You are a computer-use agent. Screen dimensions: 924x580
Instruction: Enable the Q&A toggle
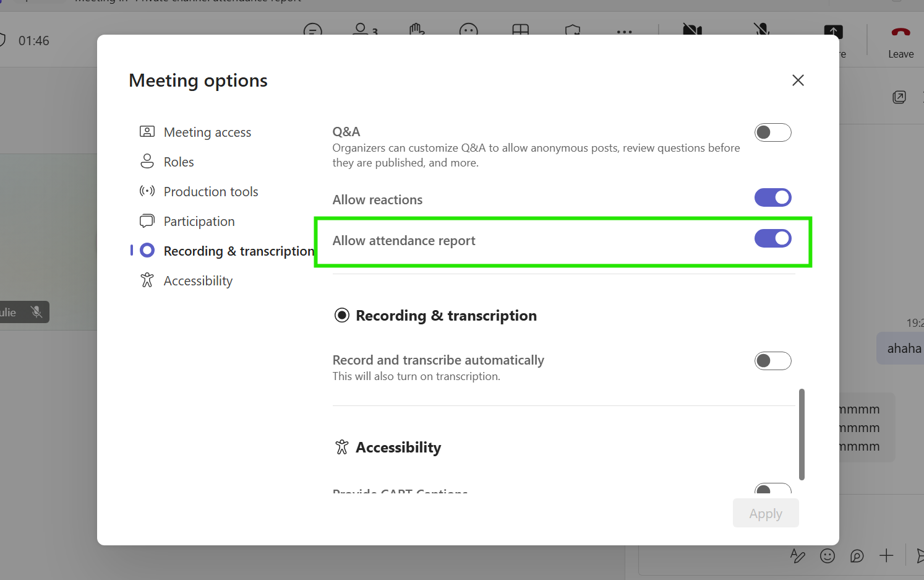(x=772, y=132)
